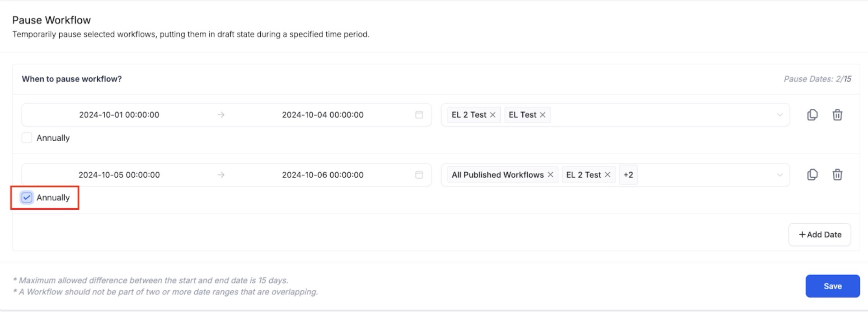Viewport: 868px width, 312px height.
Task: Expand first row workflow selection dropdown
Action: [x=779, y=115]
